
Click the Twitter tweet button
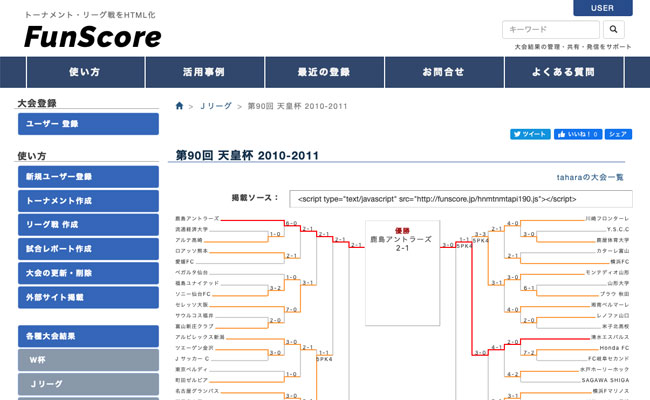[530, 134]
